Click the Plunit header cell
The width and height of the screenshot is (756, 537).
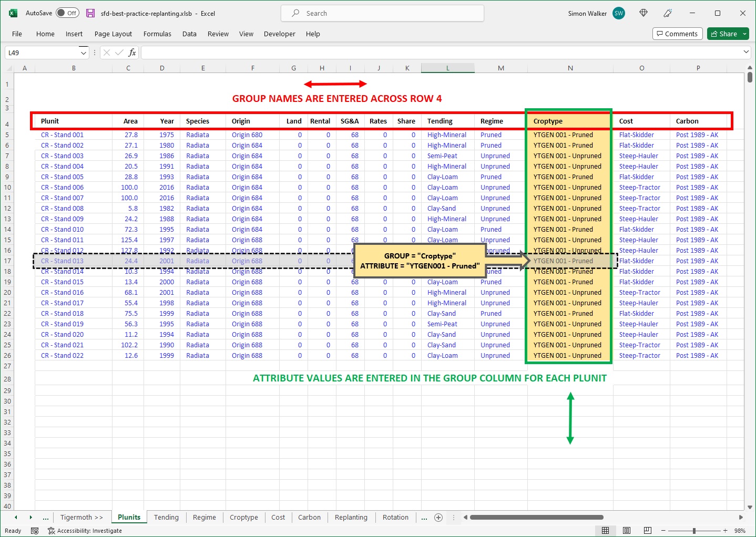74,121
